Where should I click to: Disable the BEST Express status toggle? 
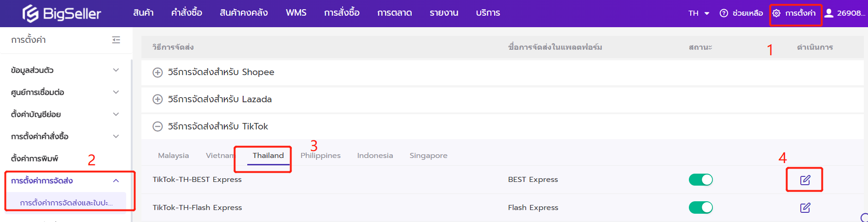point(700,180)
